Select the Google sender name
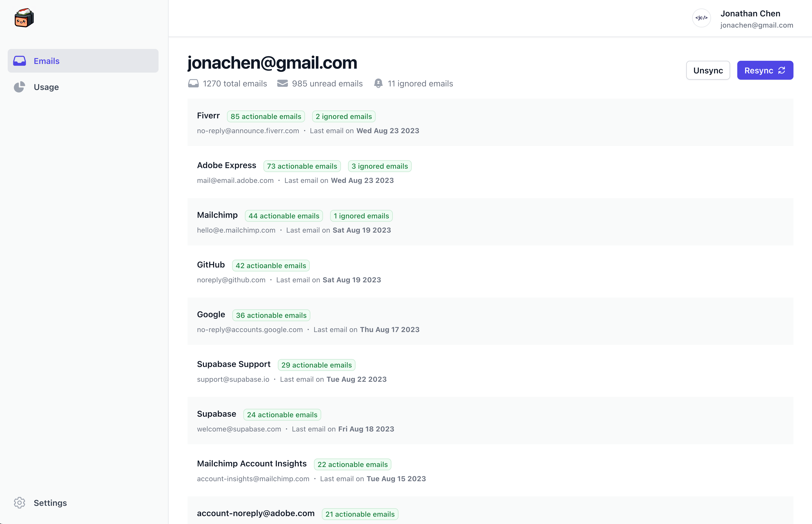The height and width of the screenshot is (524, 812). 211,314
